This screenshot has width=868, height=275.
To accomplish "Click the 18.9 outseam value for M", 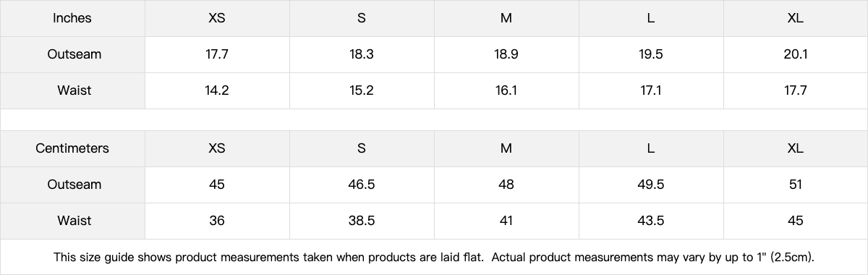I will coord(506,54).
